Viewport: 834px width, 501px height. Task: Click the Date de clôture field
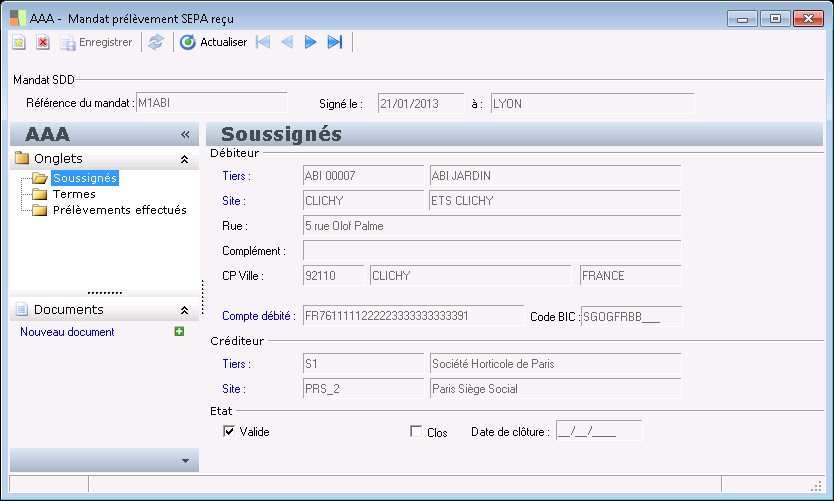point(598,432)
